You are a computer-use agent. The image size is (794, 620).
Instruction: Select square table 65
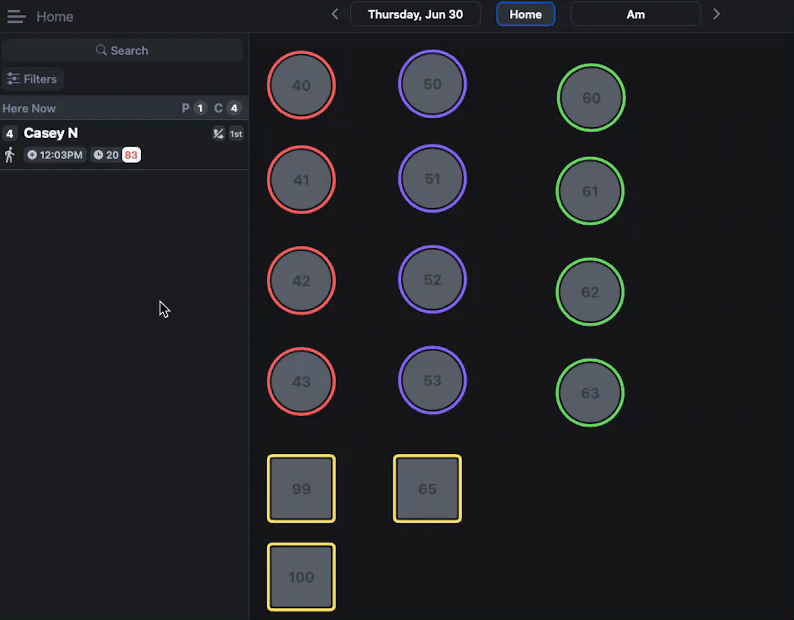[427, 489]
